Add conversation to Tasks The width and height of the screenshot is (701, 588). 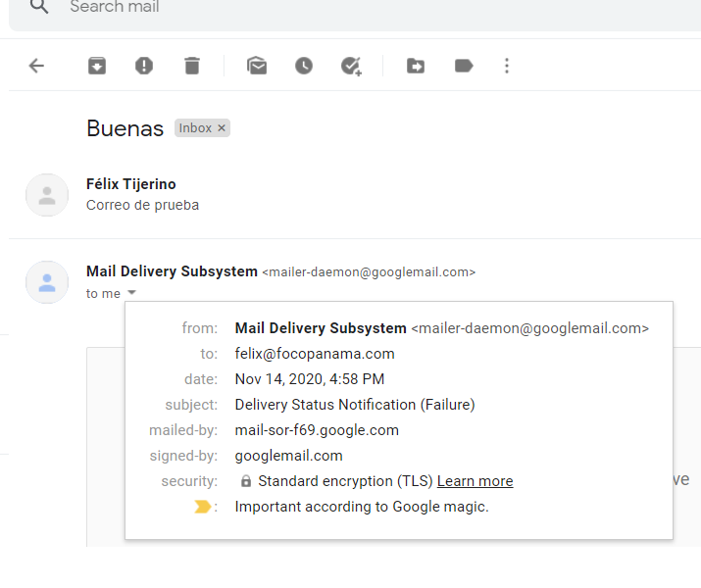click(x=351, y=67)
